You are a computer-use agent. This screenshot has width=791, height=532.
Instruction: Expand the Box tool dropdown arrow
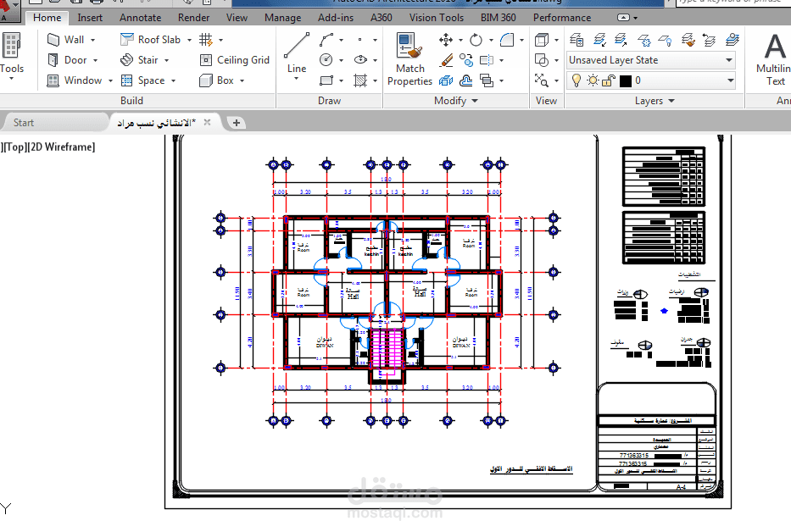click(242, 80)
